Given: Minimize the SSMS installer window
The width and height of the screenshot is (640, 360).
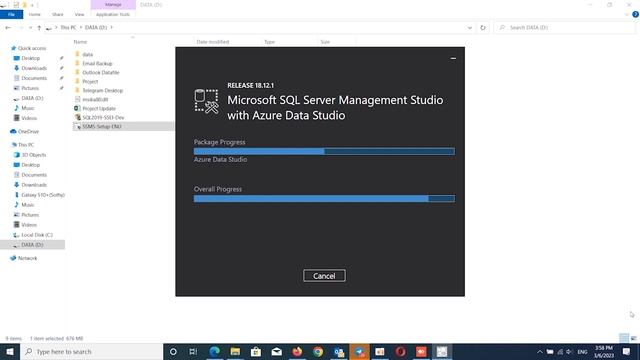Looking at the screenshot, I should (453, 58).
